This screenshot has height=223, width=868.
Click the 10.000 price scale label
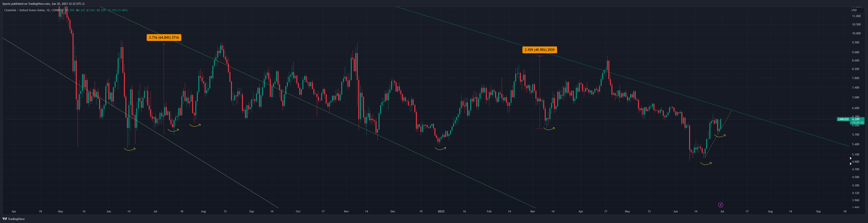tap(856, 33)
